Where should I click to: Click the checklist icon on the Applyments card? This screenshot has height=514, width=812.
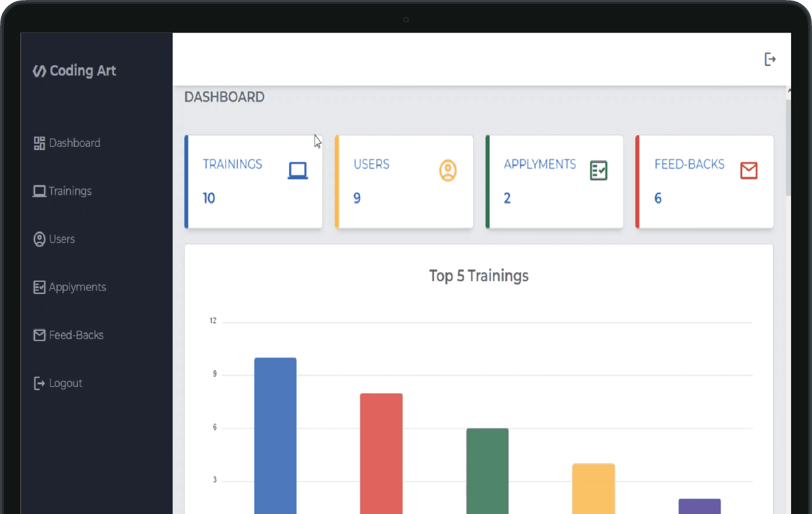pyautogui.click(x=599, y=170)
